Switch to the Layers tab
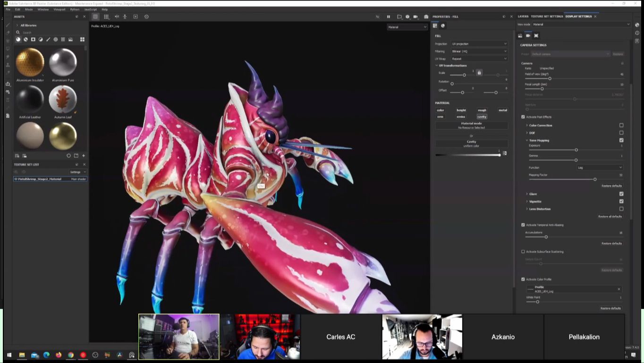Image resolution: width=644 pixels, height=363 pixels. point(523,17)
